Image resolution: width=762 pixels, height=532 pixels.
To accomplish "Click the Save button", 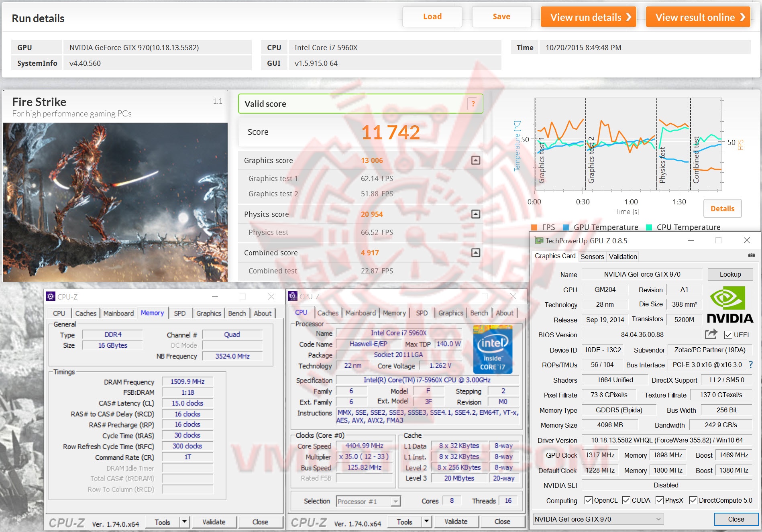I will click(x=501, y=16).
